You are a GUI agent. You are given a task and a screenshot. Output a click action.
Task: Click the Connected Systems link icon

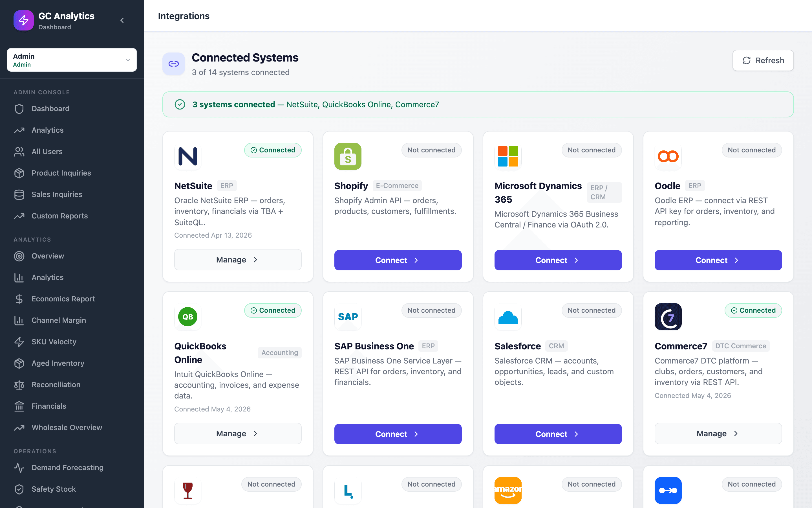pyautogui.click(x=173, y=63)
